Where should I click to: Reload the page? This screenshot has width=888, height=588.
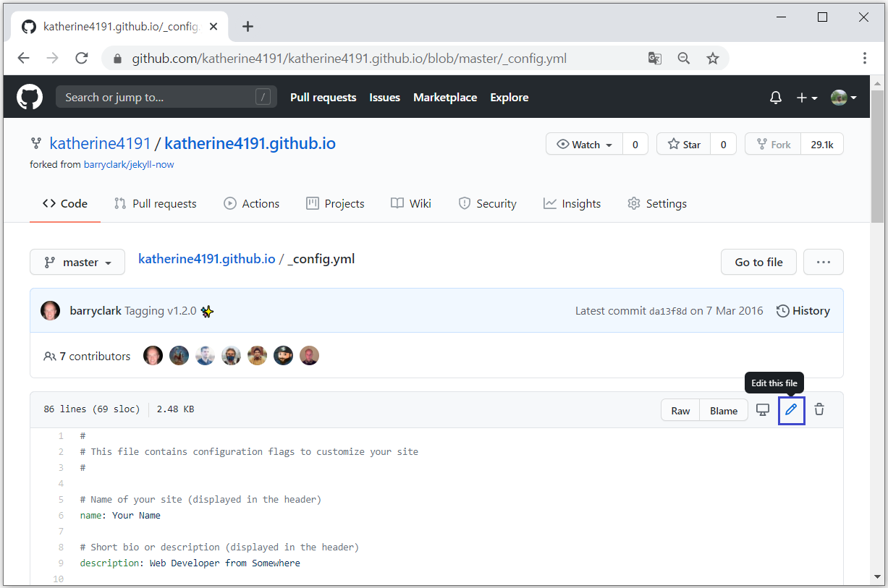(82, 59)
